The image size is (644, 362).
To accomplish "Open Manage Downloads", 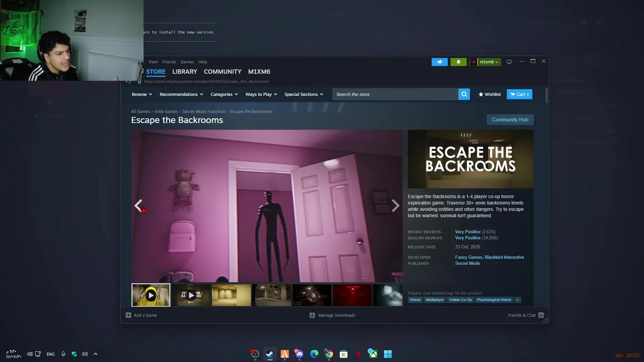I will (332, 315).
